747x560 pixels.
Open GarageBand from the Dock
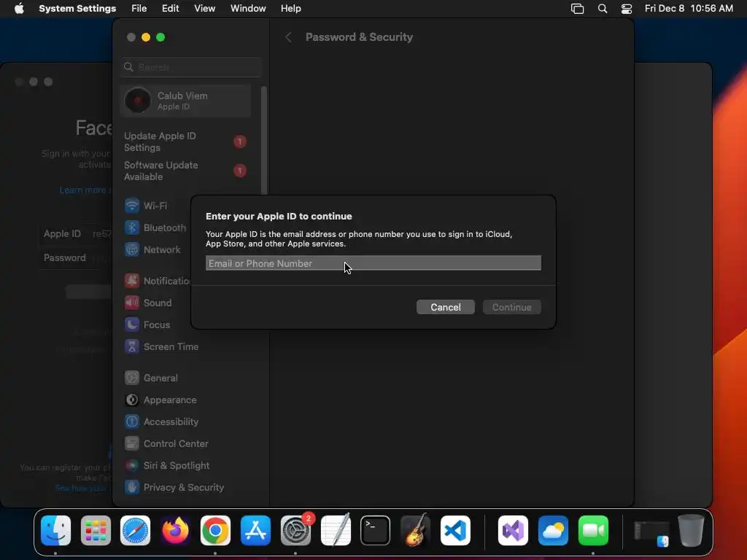(415, 531)
